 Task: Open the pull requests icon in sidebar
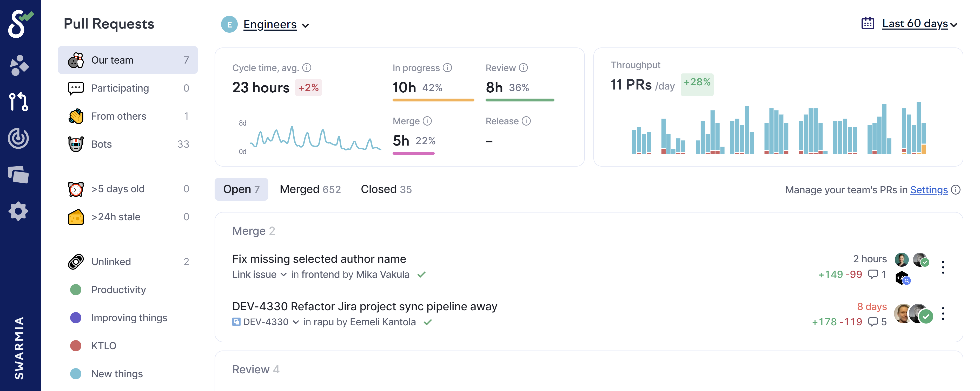19,101
